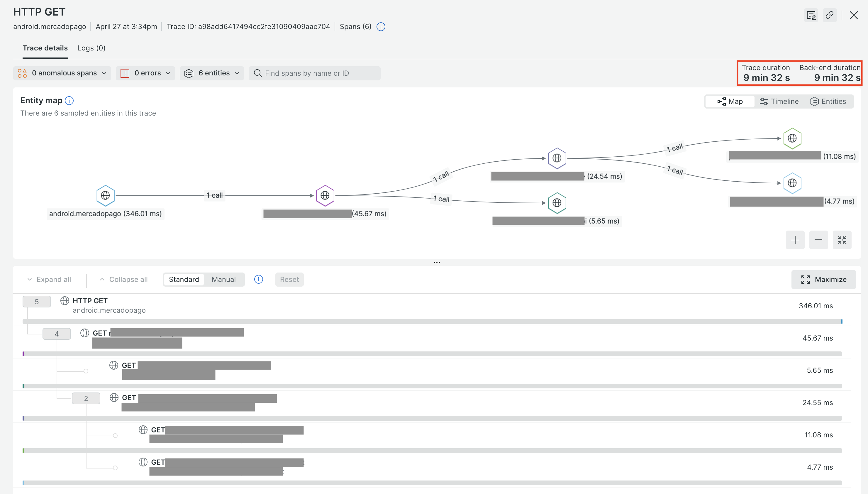Open the 0 anomalous spans dropdown
Viewport: 868px width, 494px height.
[62, 73]
